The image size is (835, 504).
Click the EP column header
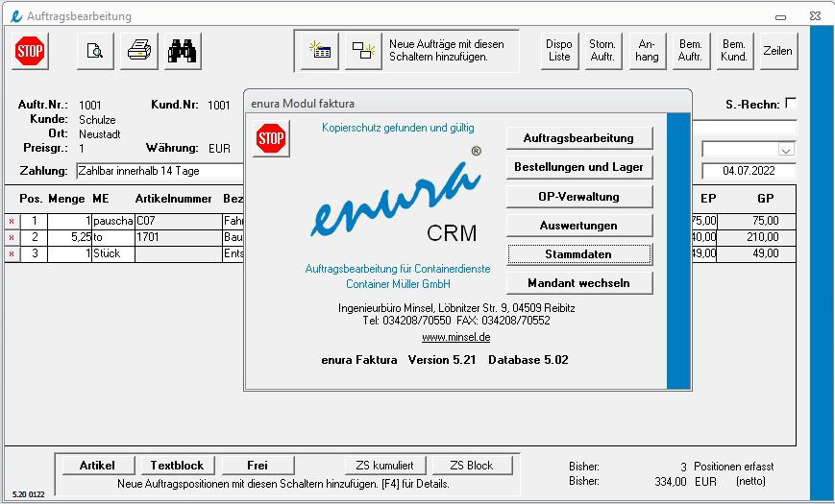708,199
